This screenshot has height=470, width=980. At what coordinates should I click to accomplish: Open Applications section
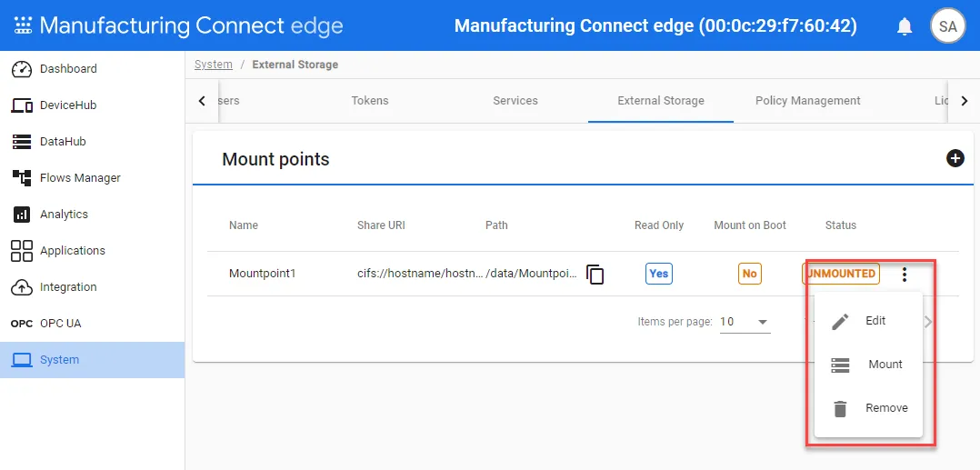pos(92,251)
